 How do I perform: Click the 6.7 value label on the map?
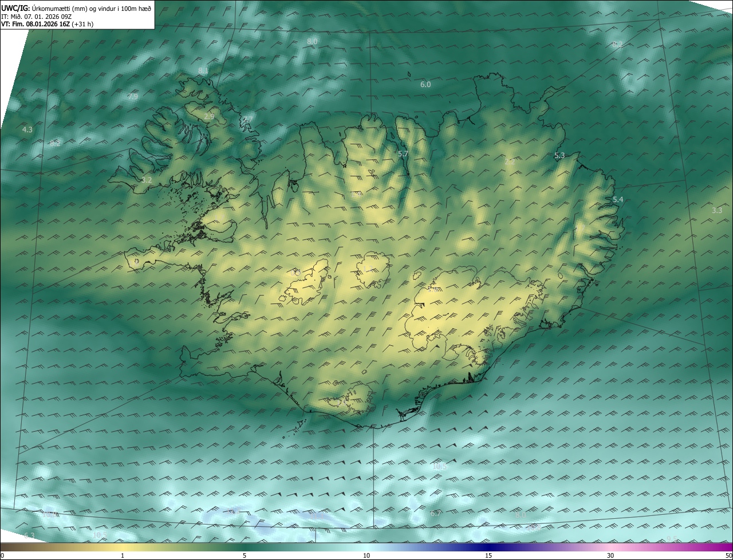point(436,514)
